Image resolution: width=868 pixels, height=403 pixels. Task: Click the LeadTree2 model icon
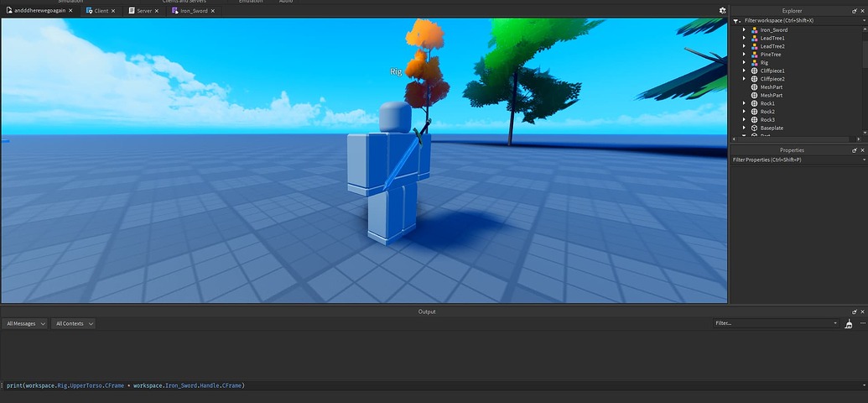pos(754,46)
